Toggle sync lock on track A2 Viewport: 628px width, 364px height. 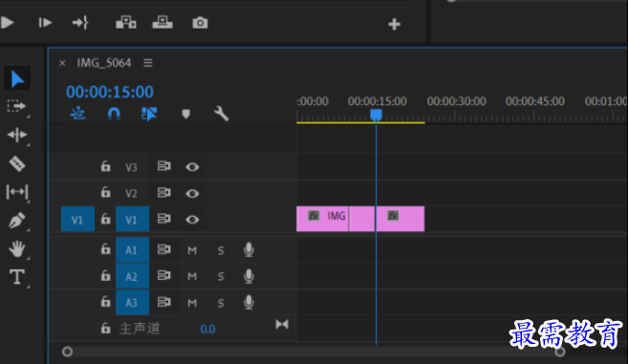(163, 275)
